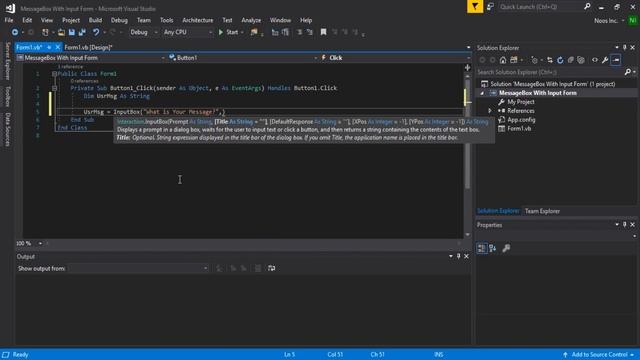Viewport: 640px width, 360px height.
Task: Click the search magnifier in Solution Explorer
Action: pos(627,72)
